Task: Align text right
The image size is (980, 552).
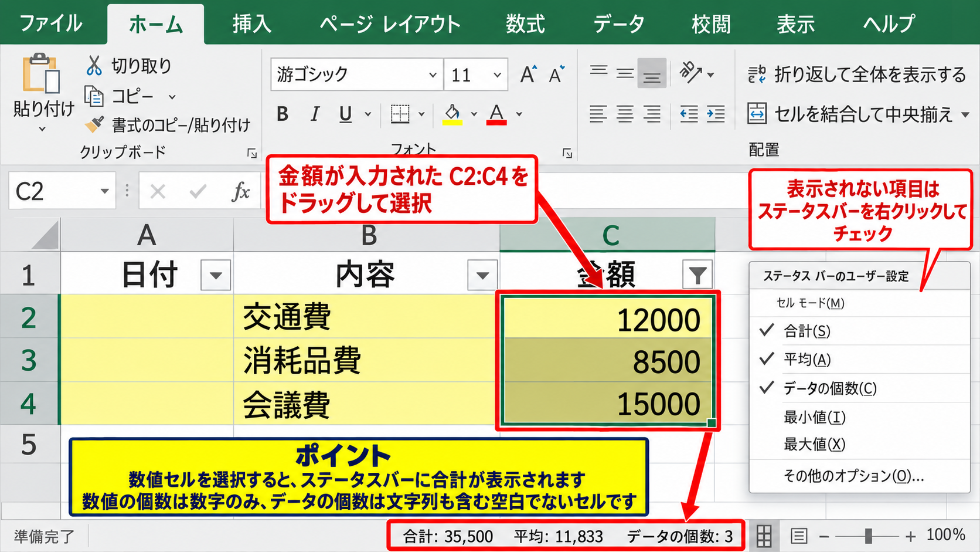Action: (x=652, y=114)
